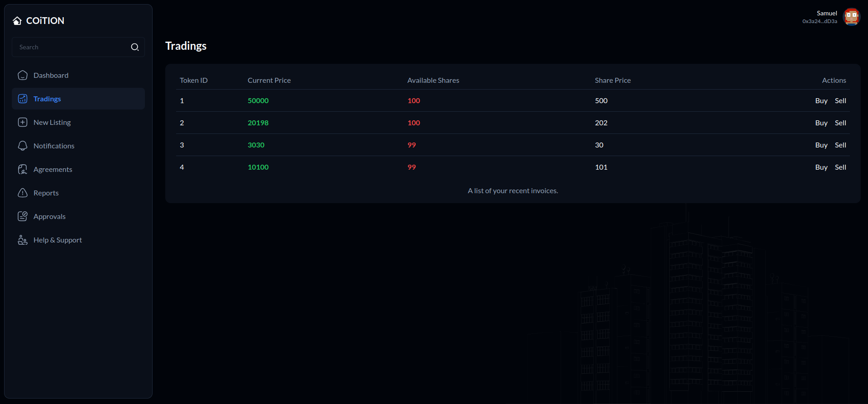Open the Notifications page
Viewport: 868px width, 404px height.
[78, 146]
